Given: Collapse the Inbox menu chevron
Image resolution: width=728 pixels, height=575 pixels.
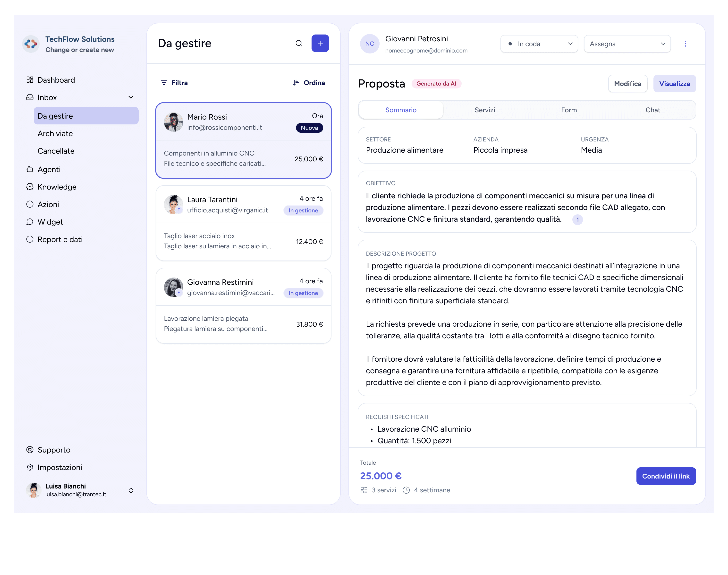Looking at the screenshot, I should [x=131, y=97].
